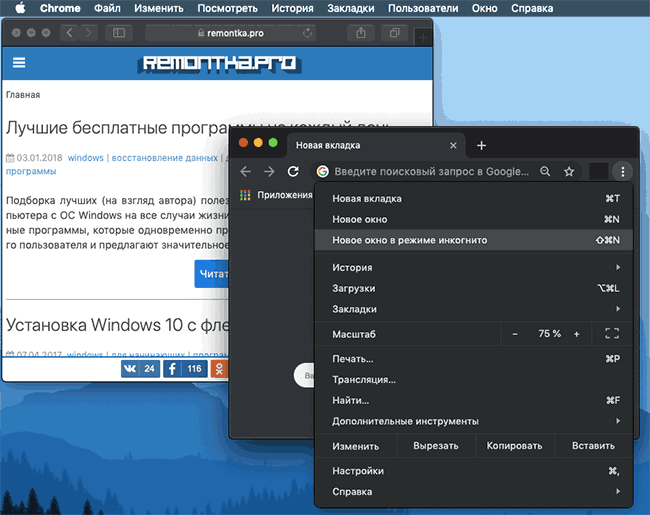Share via Facebook button showing 116
This screenshot has width=650, height=515.
click(x=185, y=369)
